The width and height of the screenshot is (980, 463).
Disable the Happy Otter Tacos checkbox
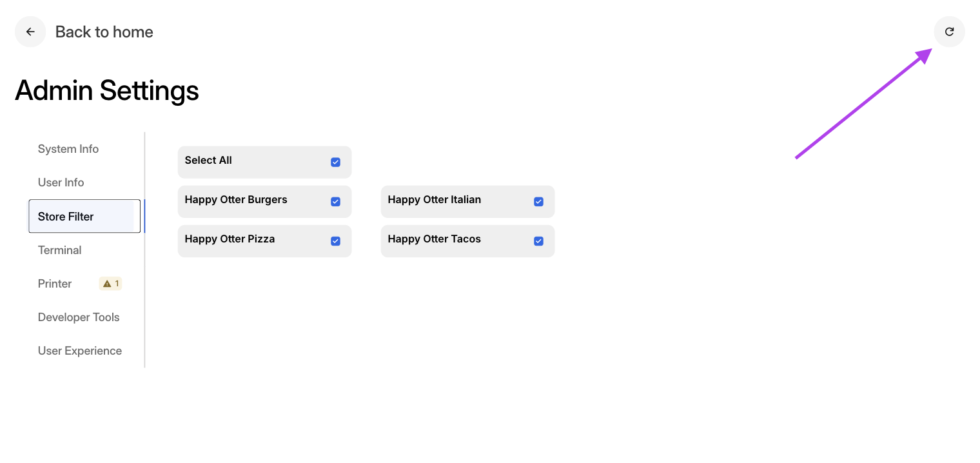click(x=538, y=241)
